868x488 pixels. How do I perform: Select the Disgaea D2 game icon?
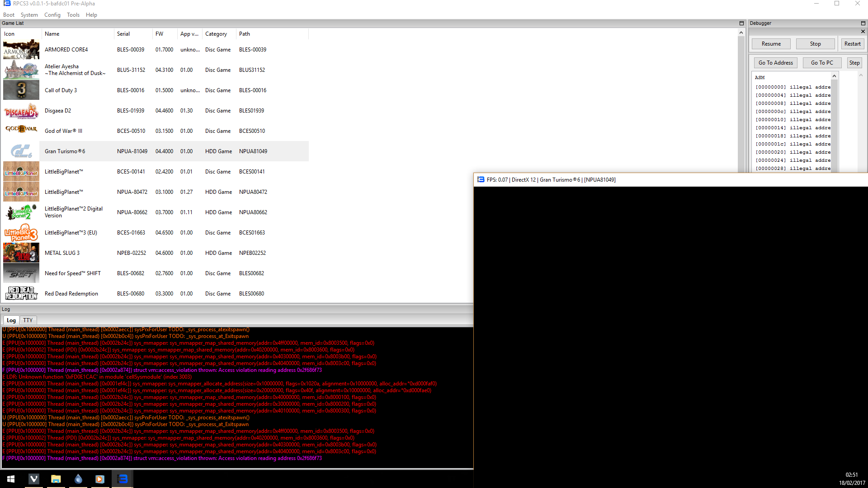coord(21,111)
